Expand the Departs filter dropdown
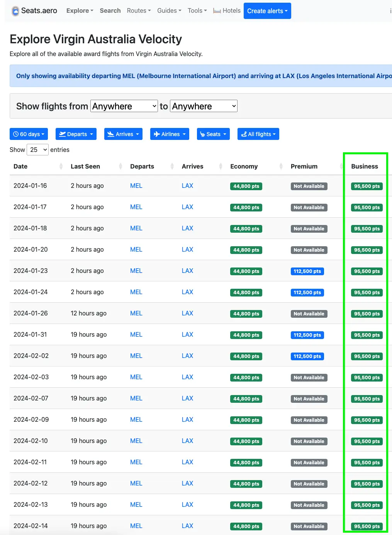 point(76,134)
